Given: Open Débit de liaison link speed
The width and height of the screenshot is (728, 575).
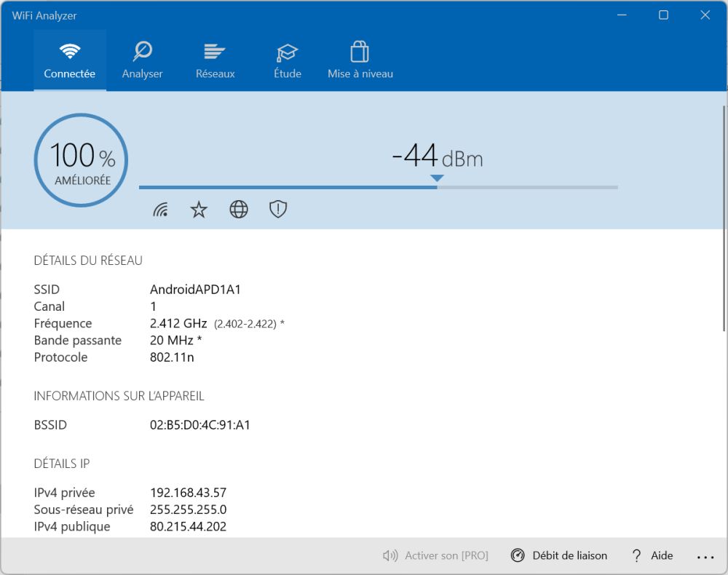Looking at the screenshot, I should 559,556.
